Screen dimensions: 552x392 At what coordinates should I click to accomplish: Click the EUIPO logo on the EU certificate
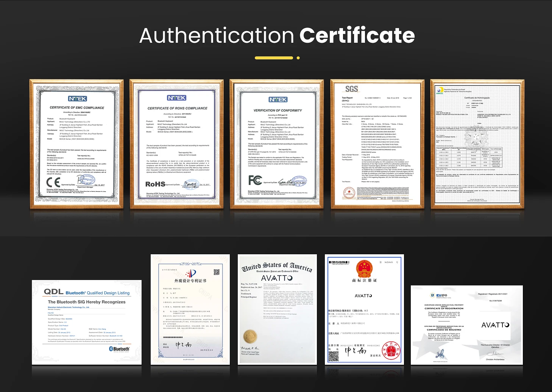click(x=439, y=296)
